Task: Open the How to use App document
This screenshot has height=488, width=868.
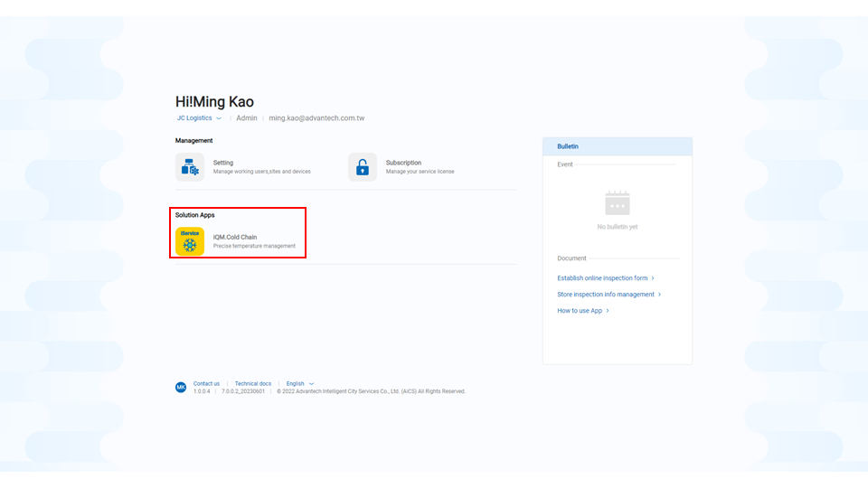Action: pyautogui.click(x=580, y=311)
